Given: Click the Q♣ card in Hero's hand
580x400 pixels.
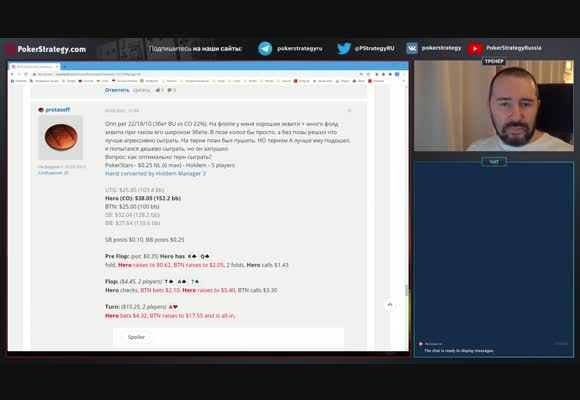Looking at the screenshot, I should (205, 256).
